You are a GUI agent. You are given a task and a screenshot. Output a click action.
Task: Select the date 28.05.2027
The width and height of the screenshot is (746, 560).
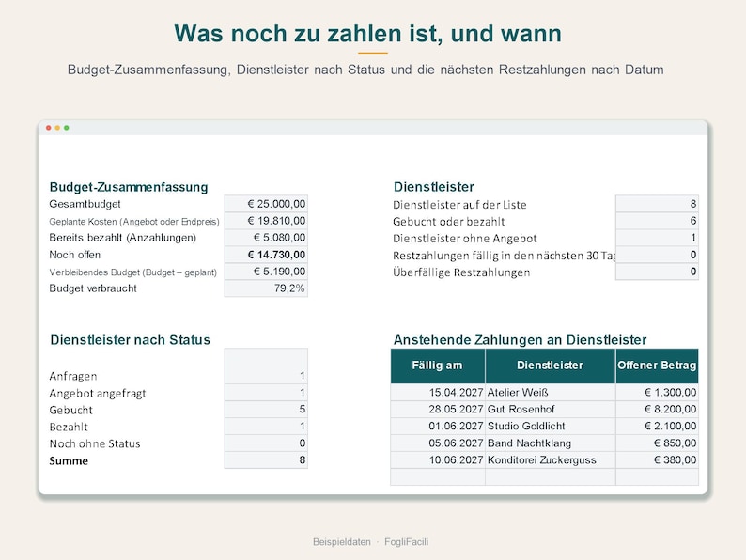click(438, 409)
